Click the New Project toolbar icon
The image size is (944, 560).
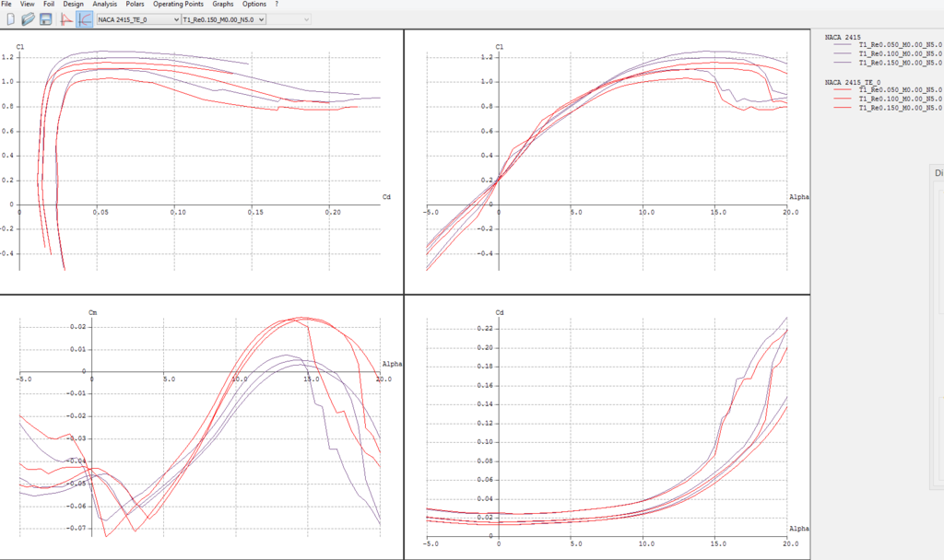pyautogui.click(x=10, y=18)
